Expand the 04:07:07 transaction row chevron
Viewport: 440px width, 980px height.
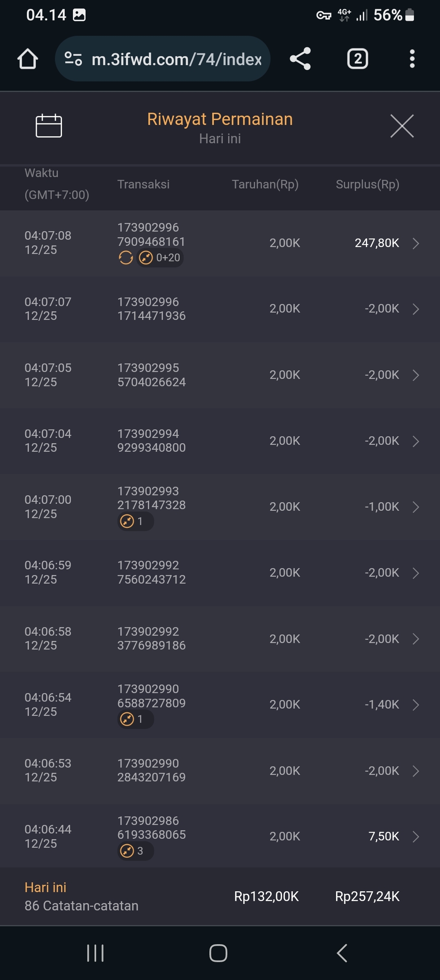pyautogui.click(x=416, y=309)
